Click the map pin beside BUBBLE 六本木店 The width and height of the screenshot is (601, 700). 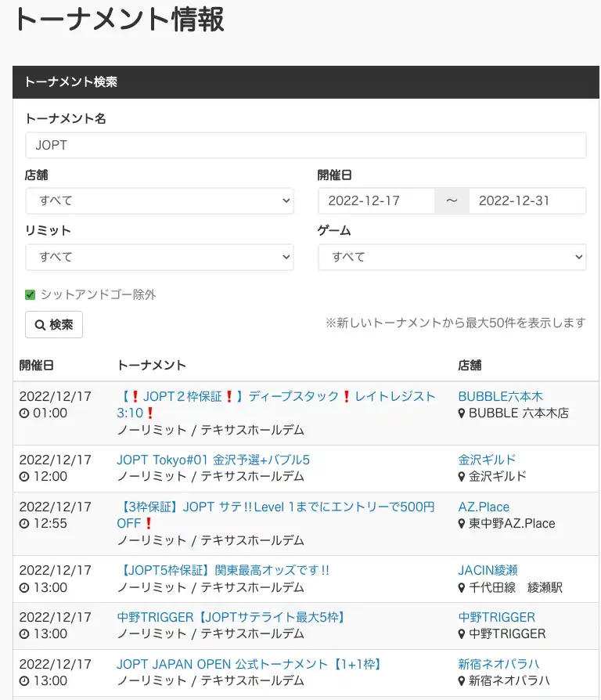pyautogui.click(x=462, y=413)
